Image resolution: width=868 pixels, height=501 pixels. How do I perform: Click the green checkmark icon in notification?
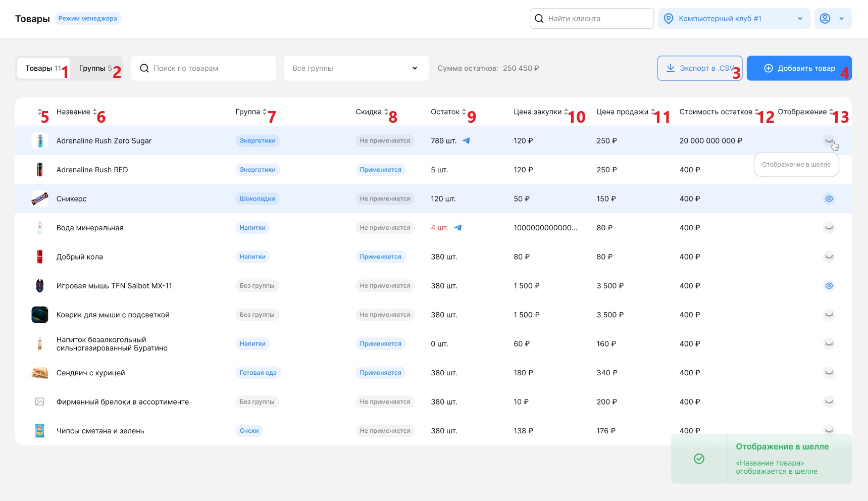pyautogui.click(x=699, y=459)
